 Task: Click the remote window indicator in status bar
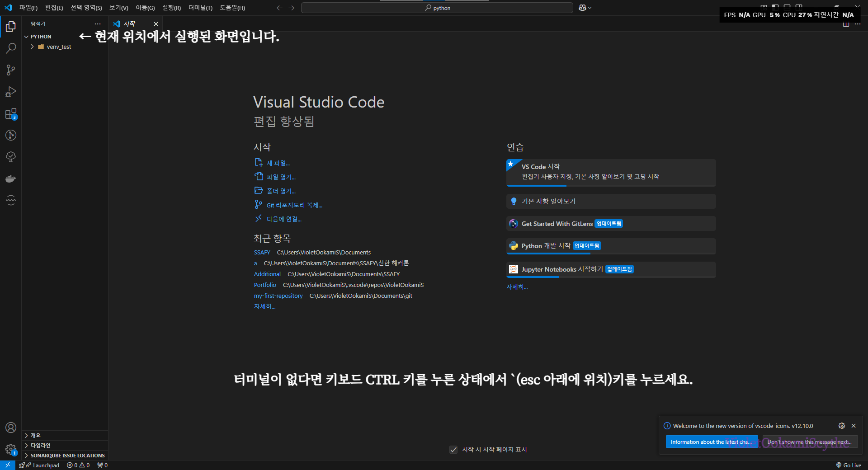pyautogui.click(x=8, y=465)
